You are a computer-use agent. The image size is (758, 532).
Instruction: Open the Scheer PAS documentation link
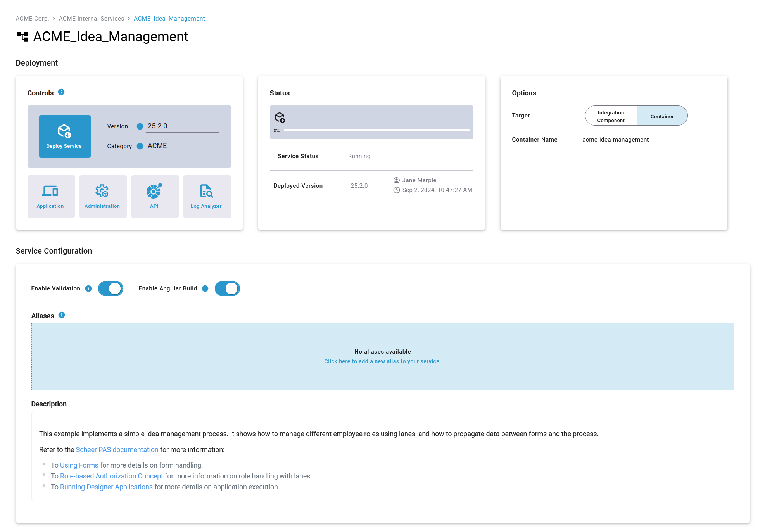[117, 450]
